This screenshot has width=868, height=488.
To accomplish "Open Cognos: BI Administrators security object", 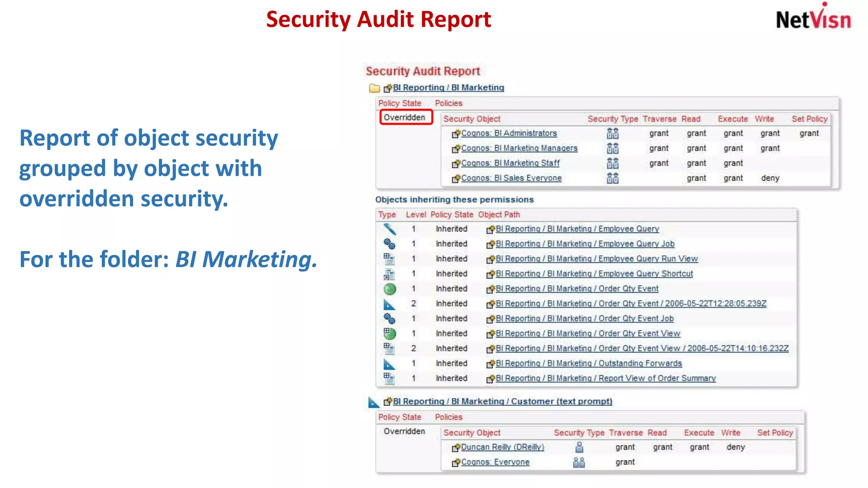I will (x=509, y=133).
